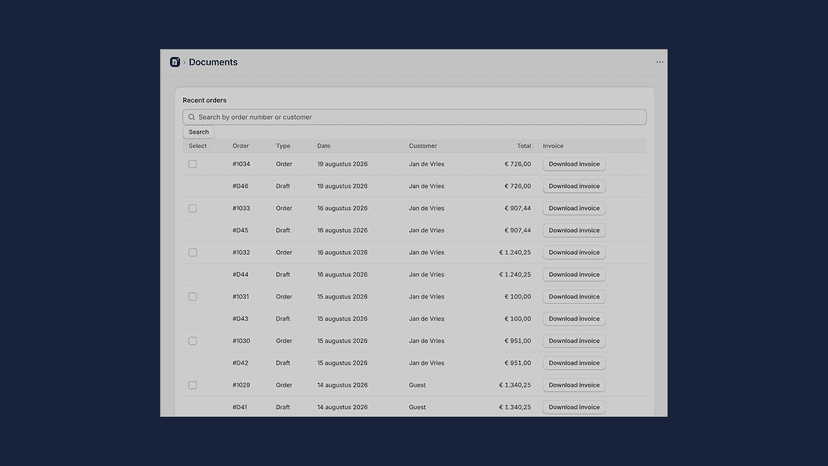The width and height of the screenshot is (828, 466).
Task: Click the € 907,44 total in row #1033
Action: 518,209
